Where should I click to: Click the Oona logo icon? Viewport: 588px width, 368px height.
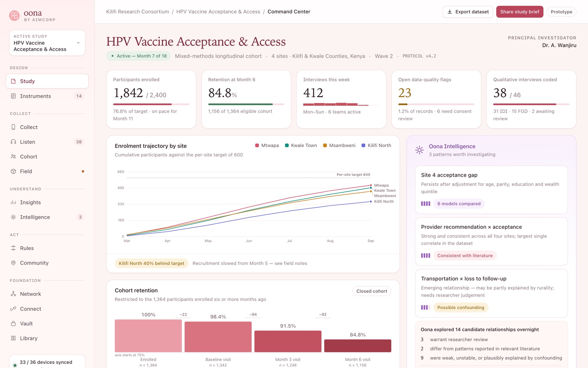tap(14, 15)
